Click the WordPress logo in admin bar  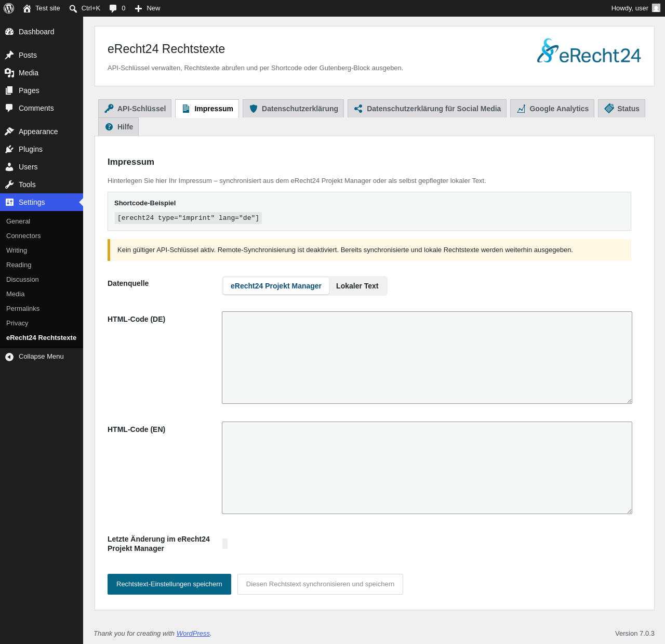click(x=9, y=8)
